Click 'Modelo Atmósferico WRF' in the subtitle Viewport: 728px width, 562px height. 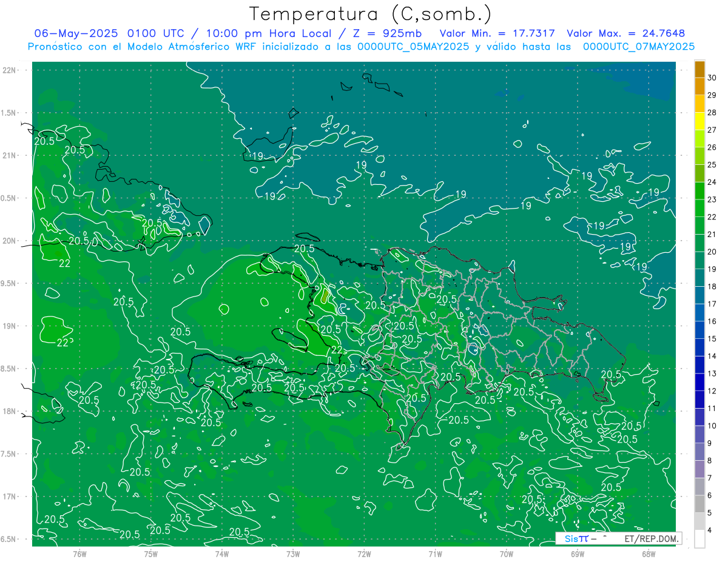tap(197, 47)
